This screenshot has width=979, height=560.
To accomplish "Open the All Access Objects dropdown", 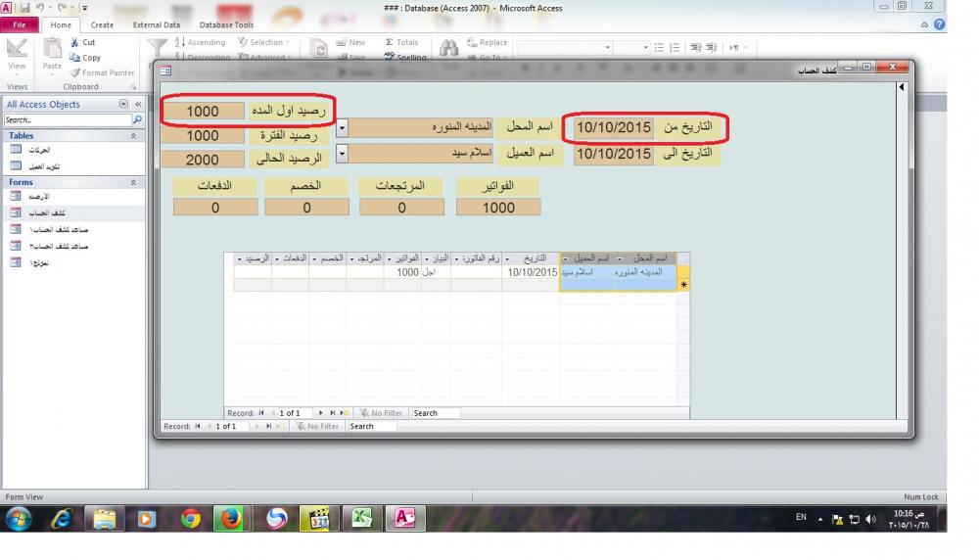I will [x=123, y=104].
